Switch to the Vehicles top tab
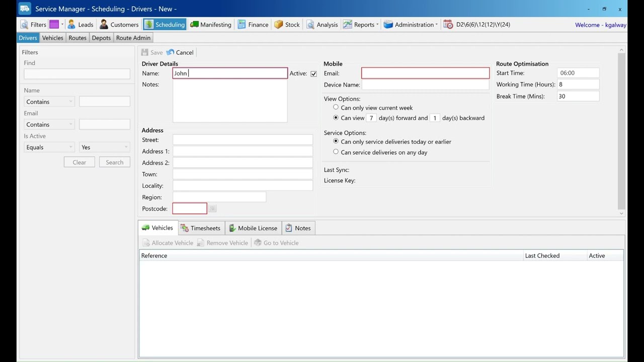The width and height of the screenshot is (644, 362). click(x=53, y=38)
